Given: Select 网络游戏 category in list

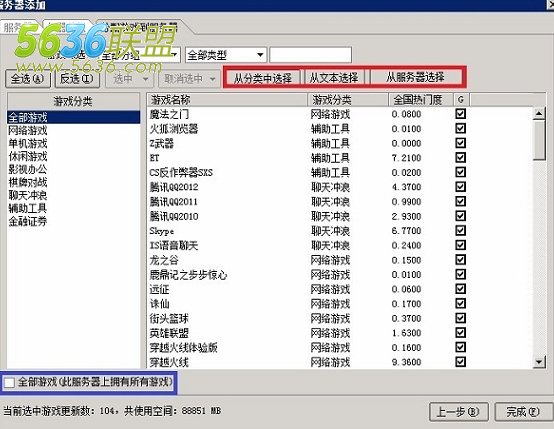Looking at the screenshot, I should click(73, 130).
